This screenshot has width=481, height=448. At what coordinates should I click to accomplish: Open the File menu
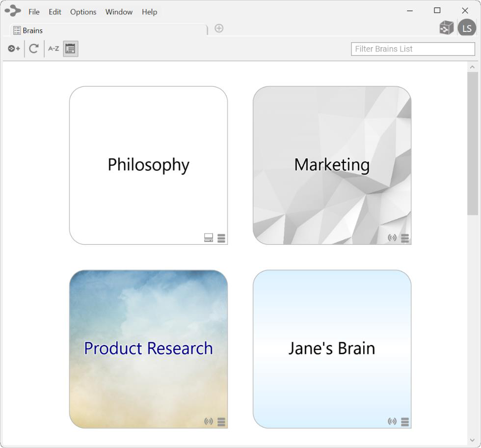pyautogui.click(x=34, y=12)
